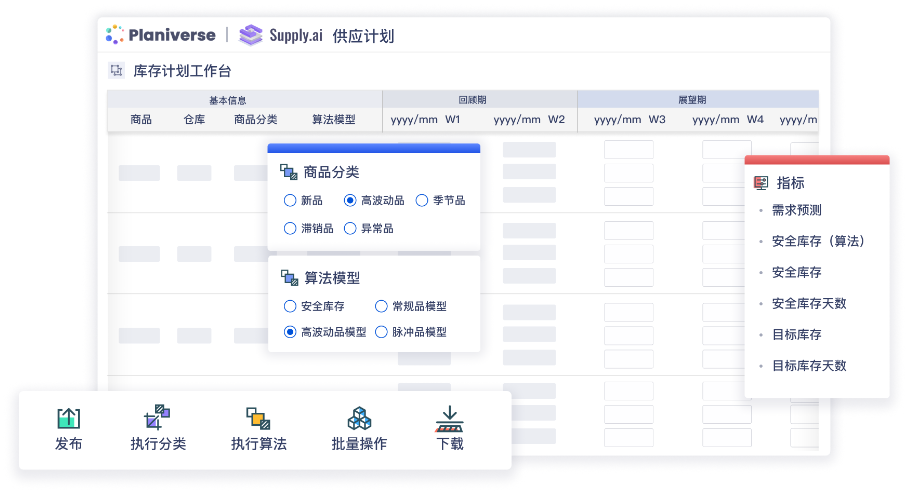Open 批量操作 batch operations icon
This screenshot has height=498, width=924.
[359, 419]
